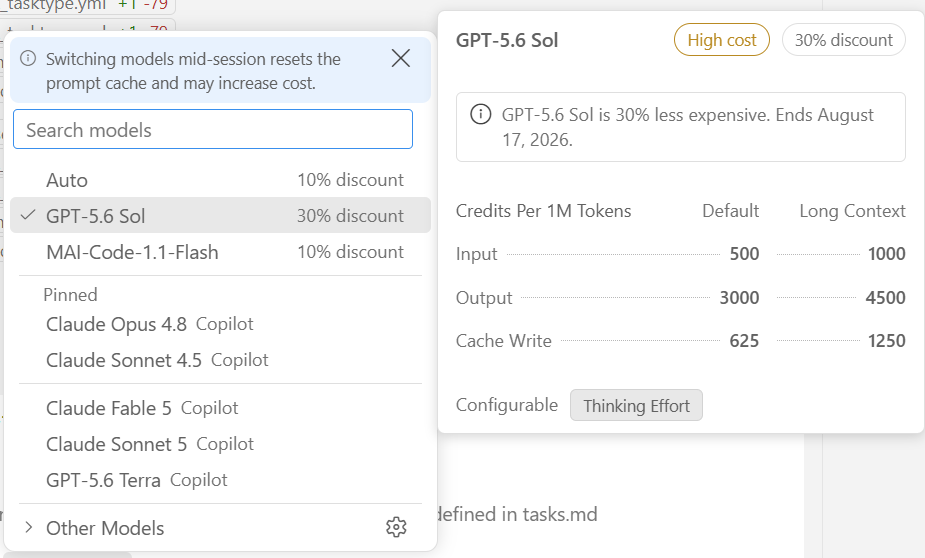
Task: Click the 'defined in tasks.md' text
Action: 518,514
